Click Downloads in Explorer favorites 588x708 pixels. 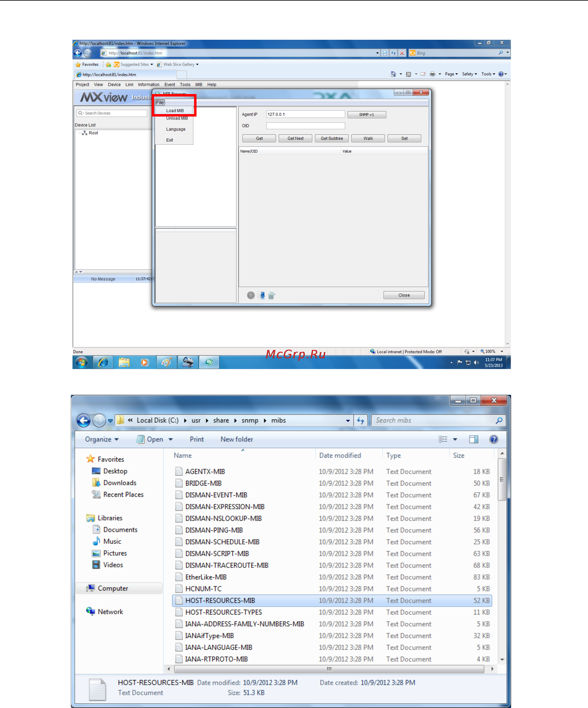coord(119,483)
